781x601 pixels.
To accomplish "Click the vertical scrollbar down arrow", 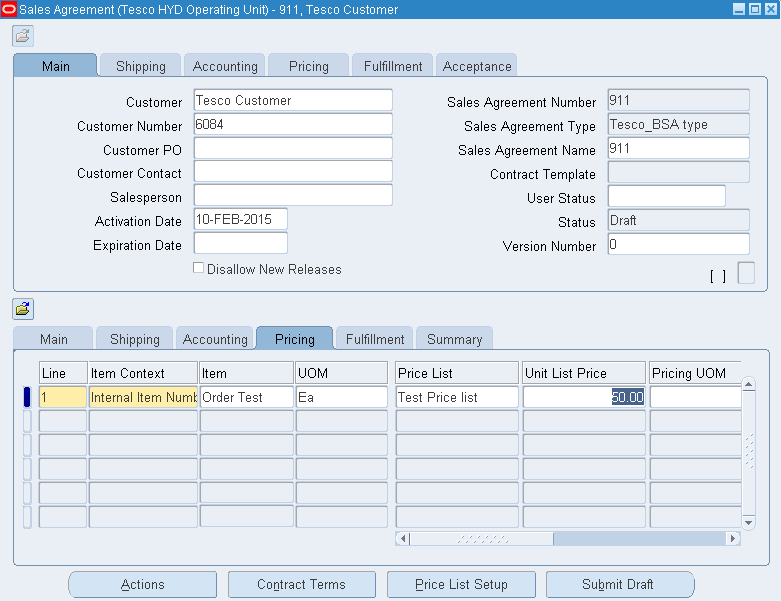I will pyautogui.click(x=748, y=522).
